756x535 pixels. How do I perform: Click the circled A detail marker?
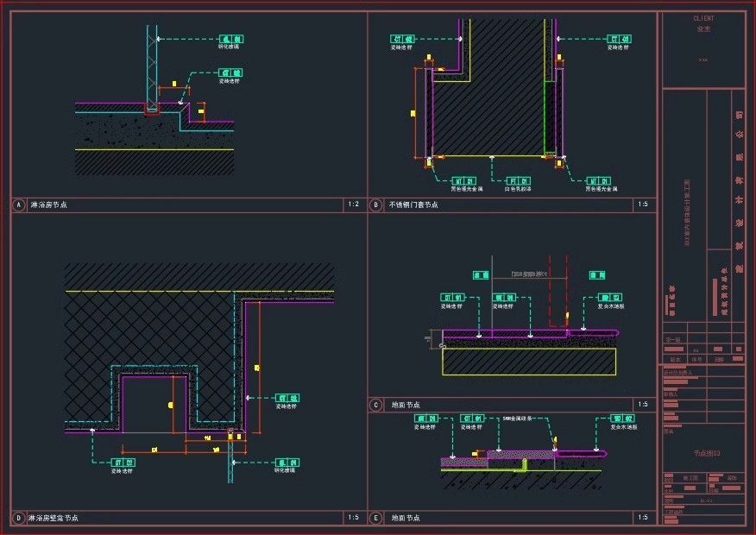(x=18, y=205)
